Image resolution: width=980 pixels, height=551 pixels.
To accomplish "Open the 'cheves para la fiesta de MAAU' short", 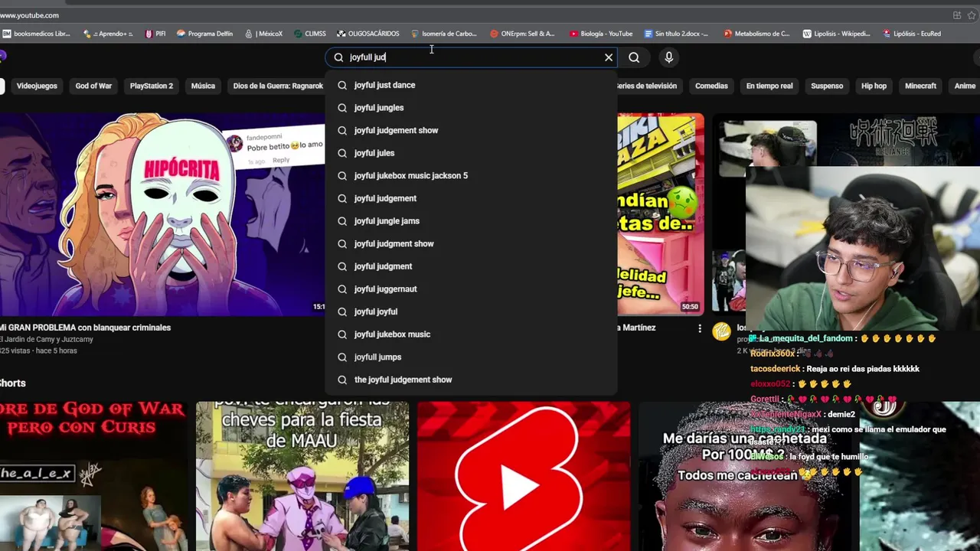I will point(302,476).
